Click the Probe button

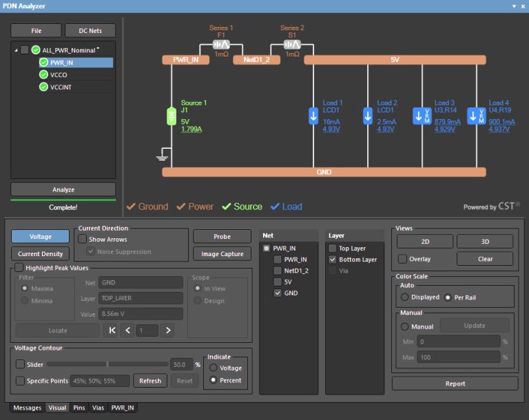coord(222,236)
